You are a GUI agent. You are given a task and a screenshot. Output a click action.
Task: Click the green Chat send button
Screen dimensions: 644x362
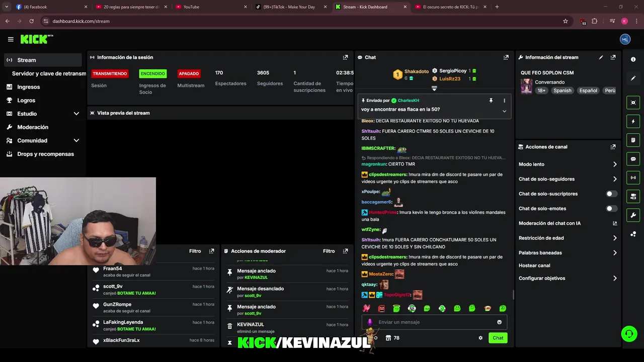click(498, 338)
